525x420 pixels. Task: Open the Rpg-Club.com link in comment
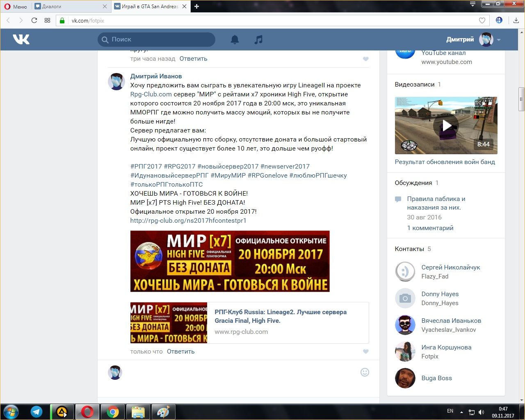click(x=151, y=94)
